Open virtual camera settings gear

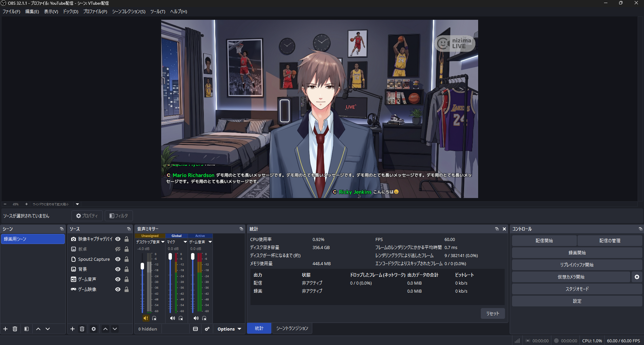point(637,277)
